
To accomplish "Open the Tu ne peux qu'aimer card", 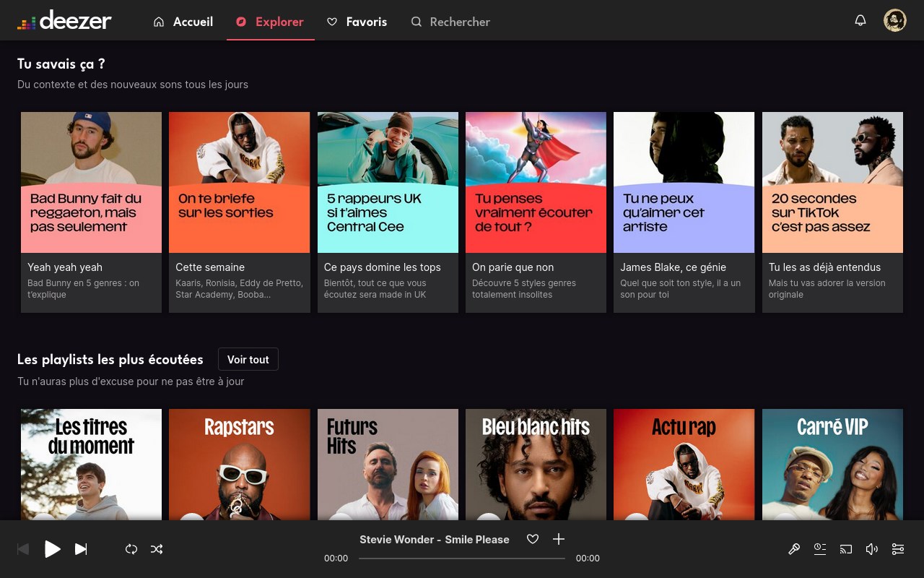I will [x=684, y=182].
